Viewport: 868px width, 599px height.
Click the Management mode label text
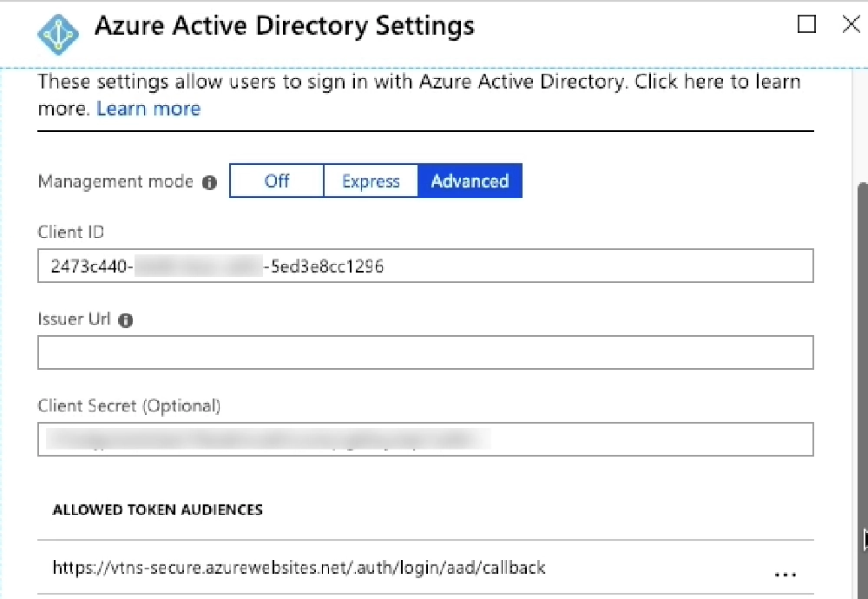115,181
